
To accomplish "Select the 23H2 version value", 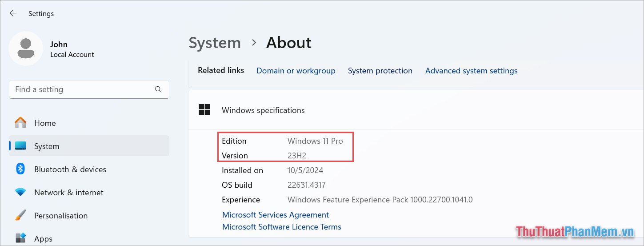I will pyautogui.click(x=297, y=156).
